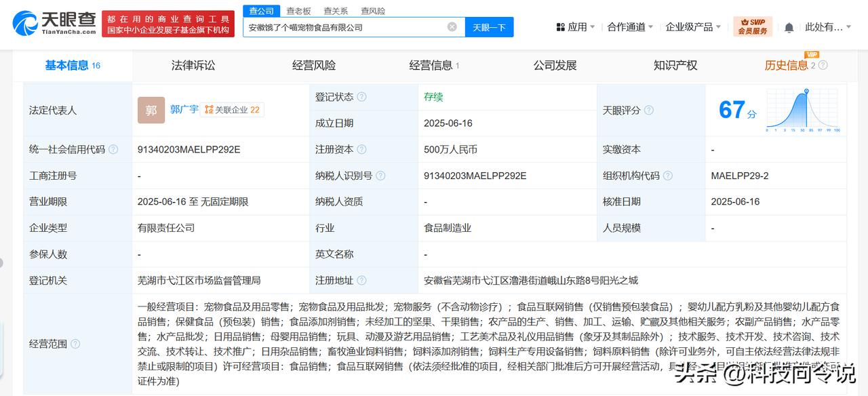The image size is (868, 396).
Task: Select the 查公司 search tab
Action: pyautogui.click(x=262, y=11)
